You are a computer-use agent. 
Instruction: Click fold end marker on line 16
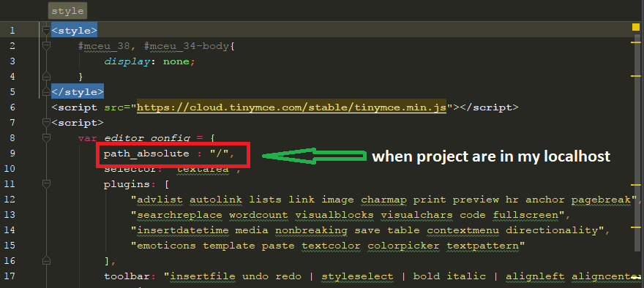46,260
